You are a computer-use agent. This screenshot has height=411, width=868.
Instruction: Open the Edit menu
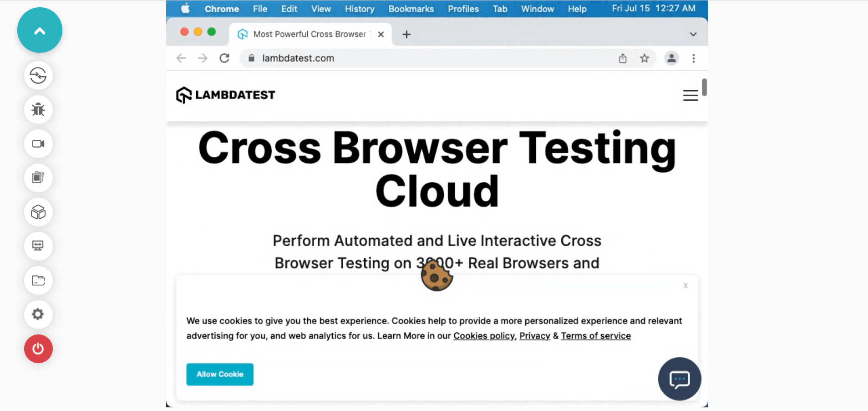[x=289, y=9]
